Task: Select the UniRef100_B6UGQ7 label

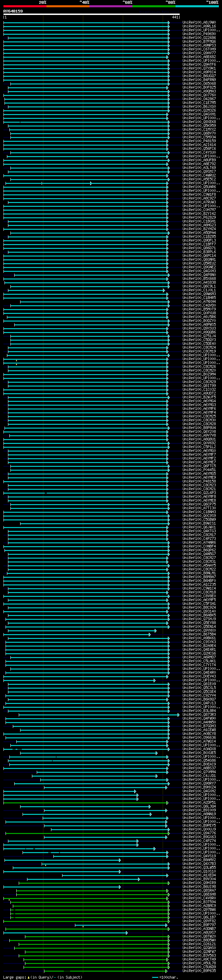Action: (x=199, y=76)
